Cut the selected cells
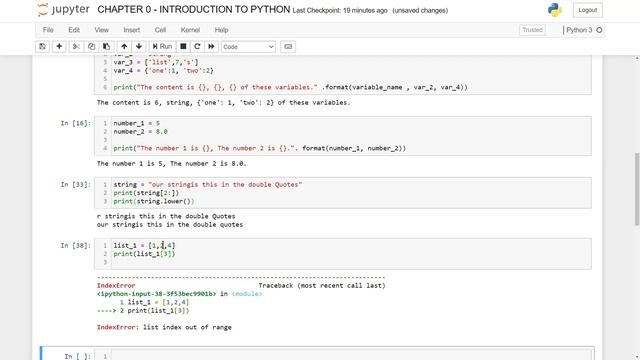This screenshot has width=640, height=360. [76, 47]
